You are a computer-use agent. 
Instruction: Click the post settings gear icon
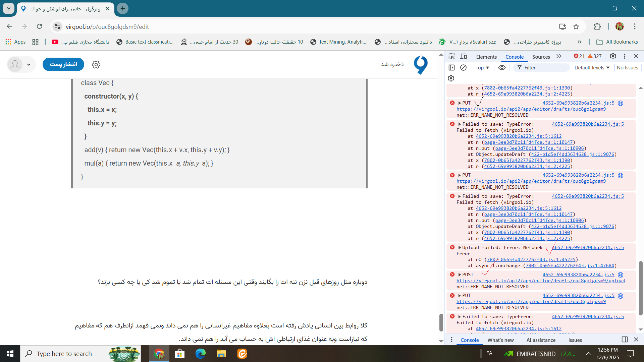coord(96,65)
